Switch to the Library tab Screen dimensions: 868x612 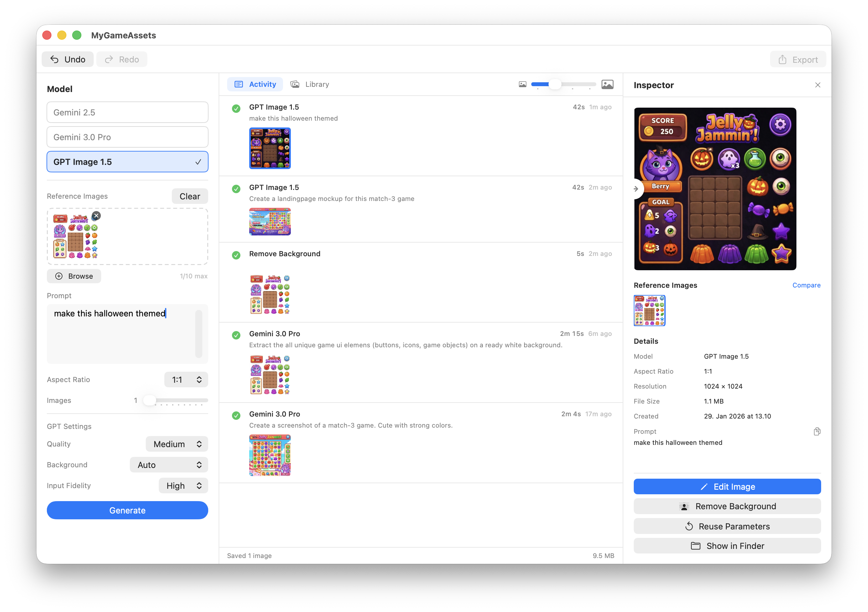pyautogui.click(x=310, y=84)
